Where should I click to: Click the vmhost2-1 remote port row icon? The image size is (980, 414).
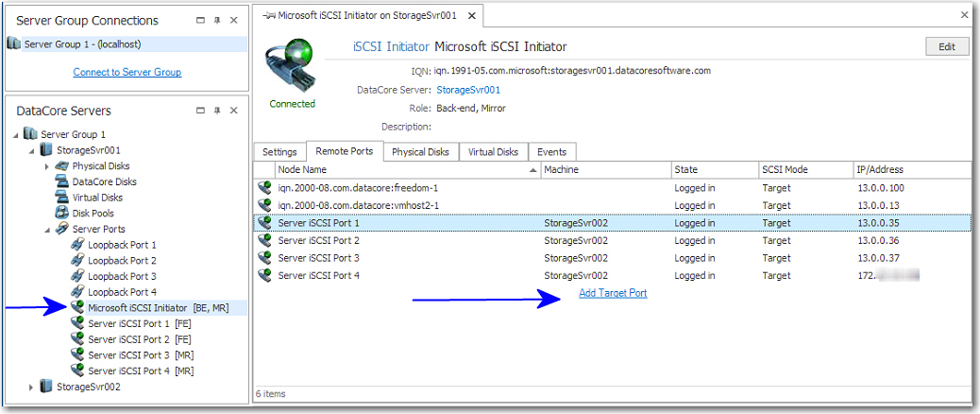264,205
